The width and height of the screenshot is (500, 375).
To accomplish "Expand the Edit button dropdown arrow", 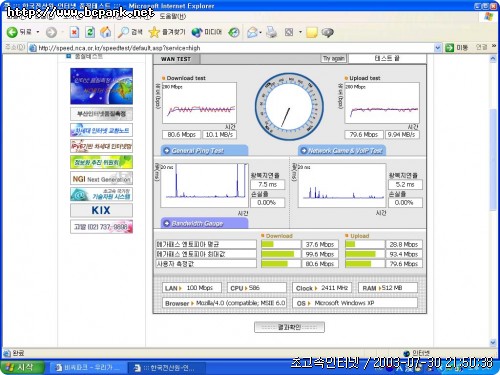I will (300, 32).
